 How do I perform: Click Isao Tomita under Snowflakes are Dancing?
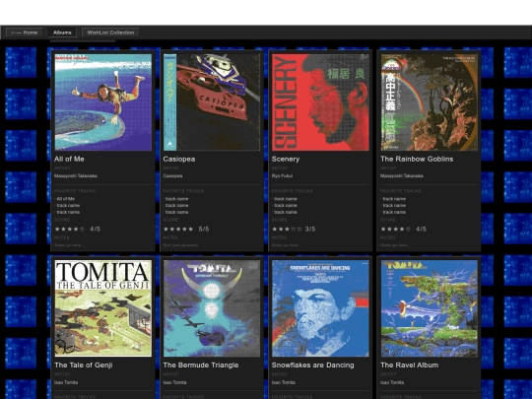coord(284,382)
